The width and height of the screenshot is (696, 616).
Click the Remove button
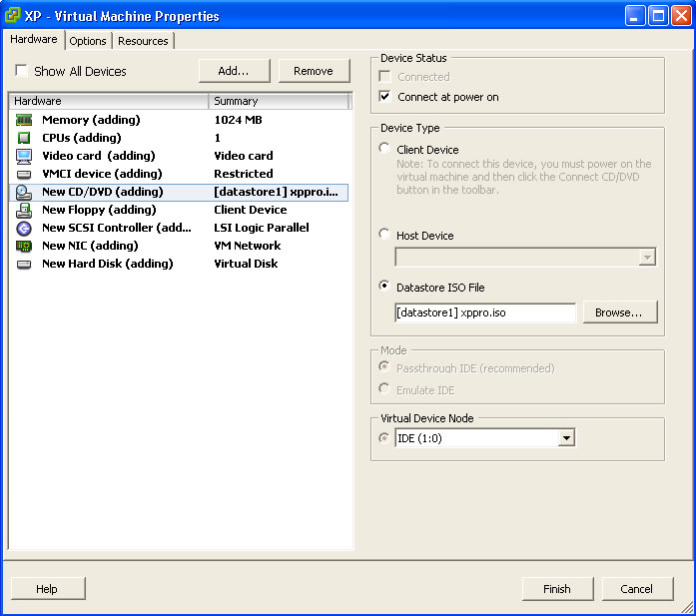pyautogui.click(x=314, y=71)
